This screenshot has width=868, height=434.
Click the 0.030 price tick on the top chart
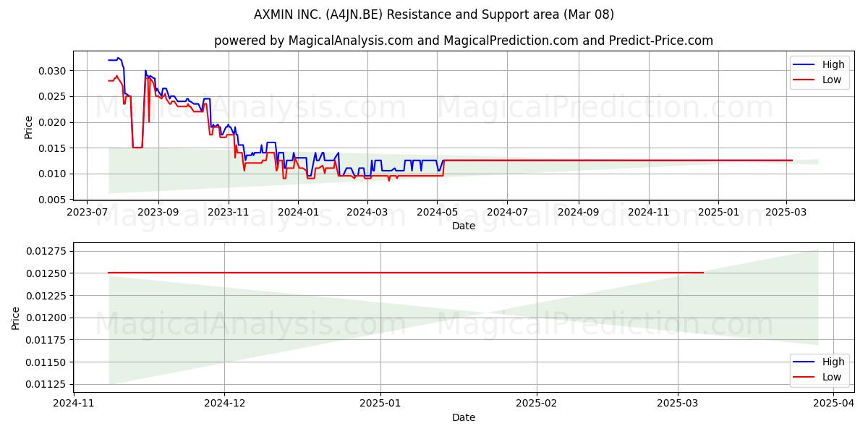click(x=54, y=71)
